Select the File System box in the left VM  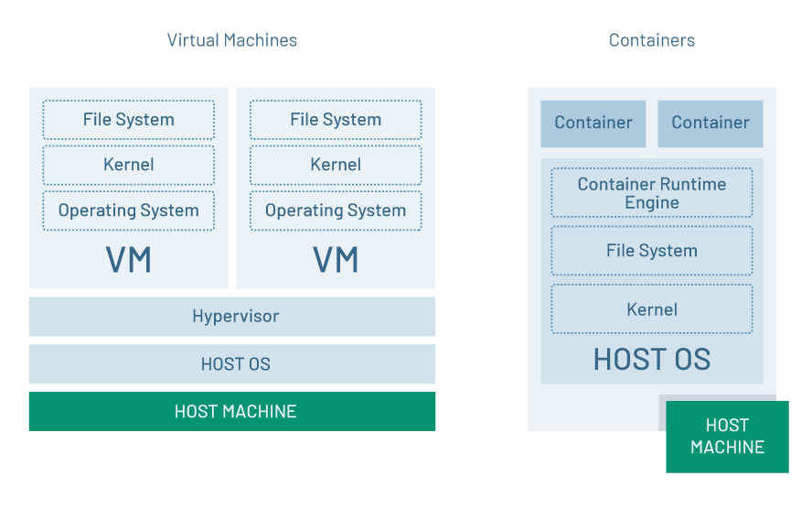pyautogui.click(x=128, y=120)
